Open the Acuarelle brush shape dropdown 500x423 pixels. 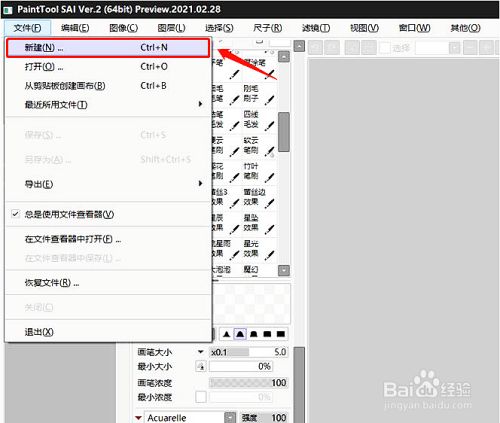click(230, 418)
